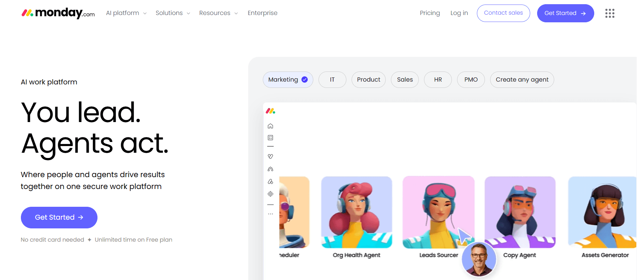Click the Copy Agent label

520,255
